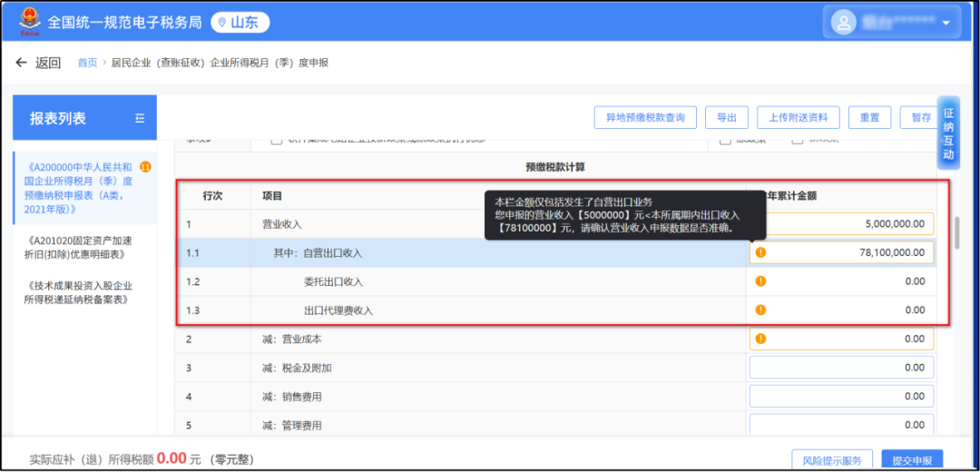Tick the leftmost partially hidden checkbox

tap(277, 141)
